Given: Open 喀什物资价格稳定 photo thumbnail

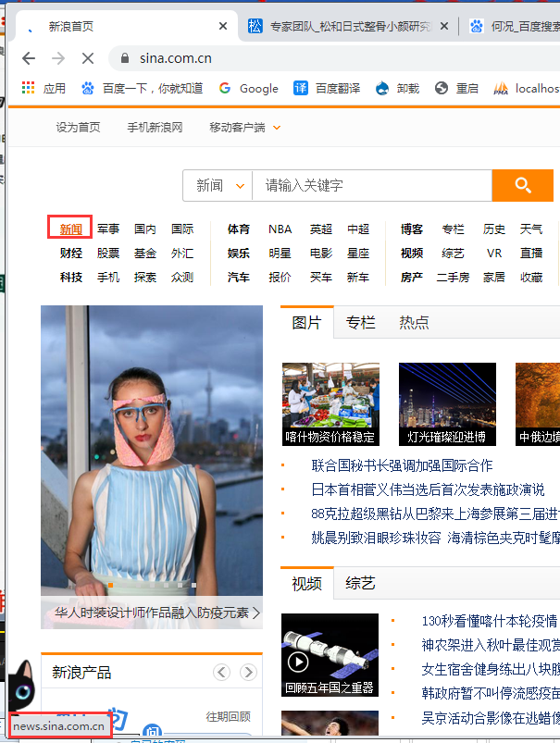Looking at the screenshot, I should (x=330, y=404).
